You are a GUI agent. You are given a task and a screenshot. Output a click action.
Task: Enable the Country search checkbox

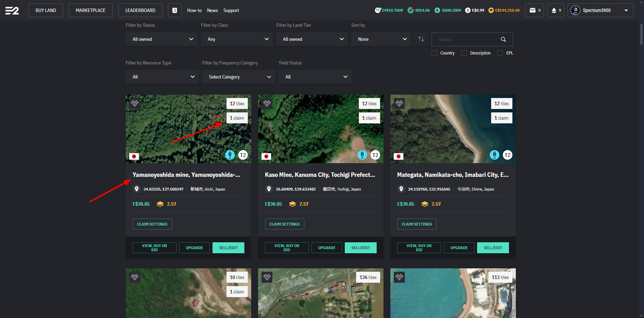(434, 53)
